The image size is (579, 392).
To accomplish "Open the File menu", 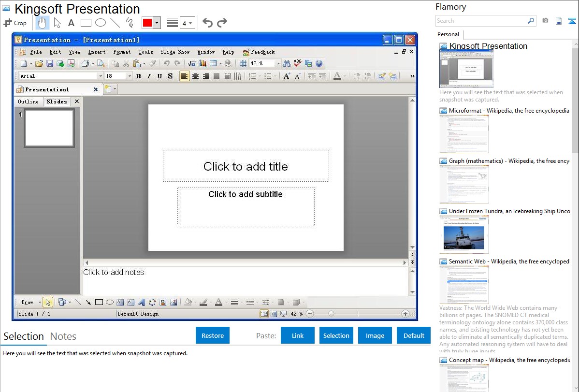I will pyautogui.click(x=36, y=52).
